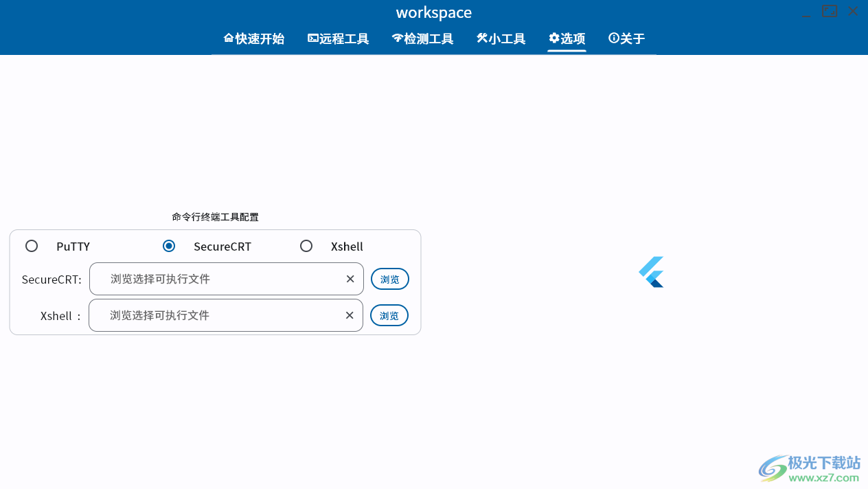Select the Xshell radio button
This screenshot has height=489, width=868.
306,245
